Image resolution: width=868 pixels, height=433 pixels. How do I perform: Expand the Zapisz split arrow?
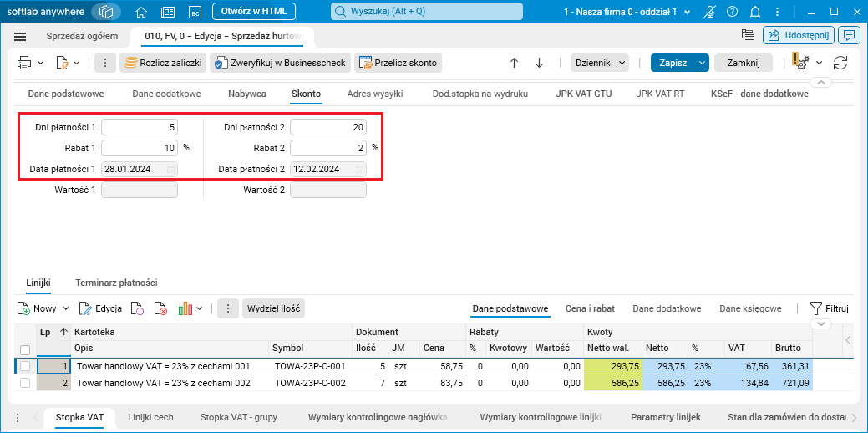point(703,64)
